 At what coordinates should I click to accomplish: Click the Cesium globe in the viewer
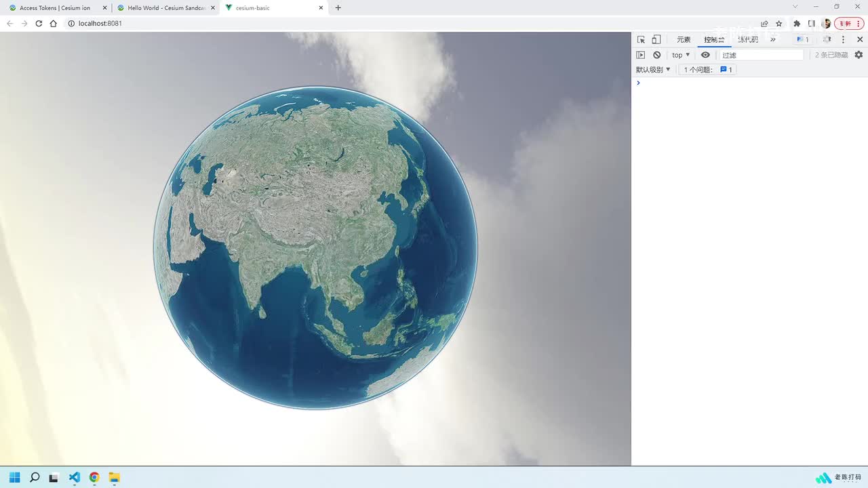[315, 247]
